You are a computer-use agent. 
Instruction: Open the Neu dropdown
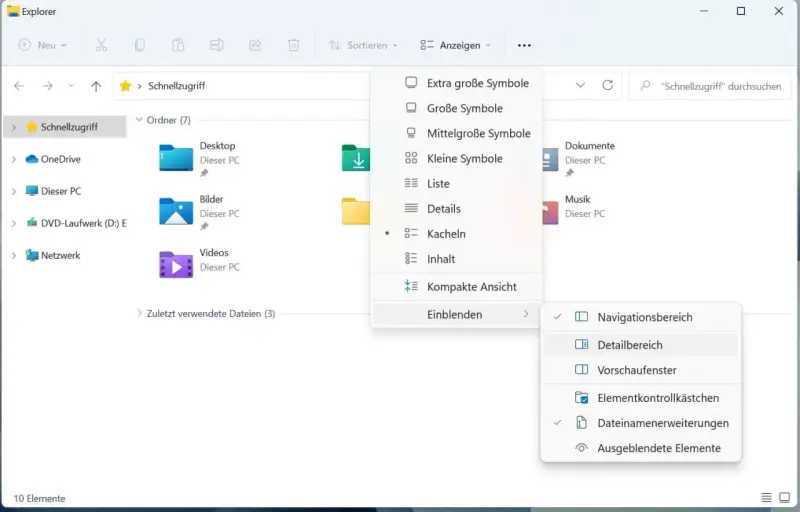pos(43,45)
